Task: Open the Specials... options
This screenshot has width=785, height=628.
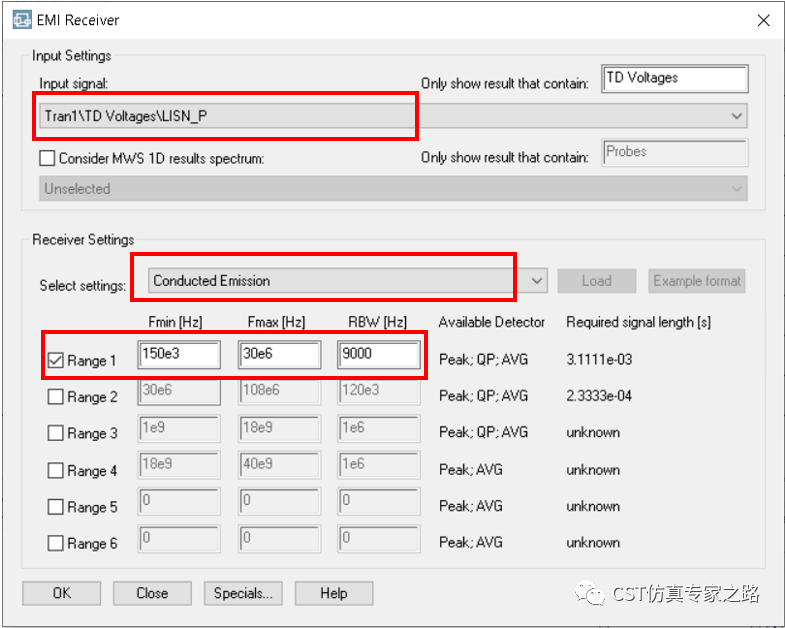Action: 243,593
